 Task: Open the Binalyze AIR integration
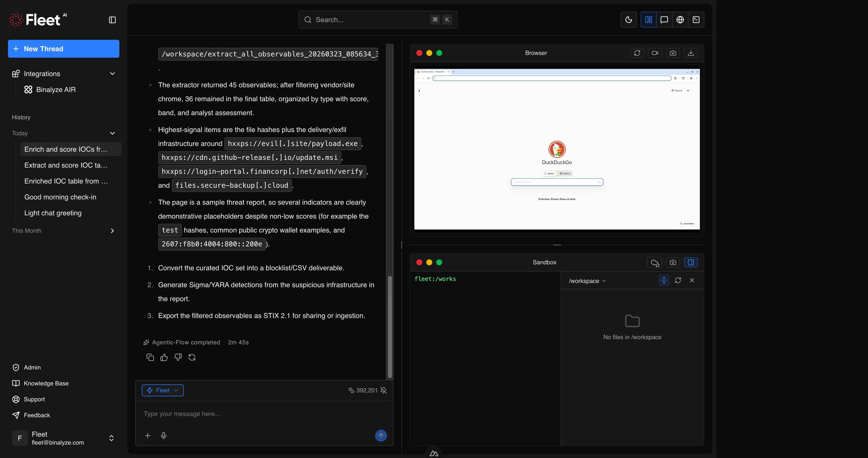coord(56,90)
